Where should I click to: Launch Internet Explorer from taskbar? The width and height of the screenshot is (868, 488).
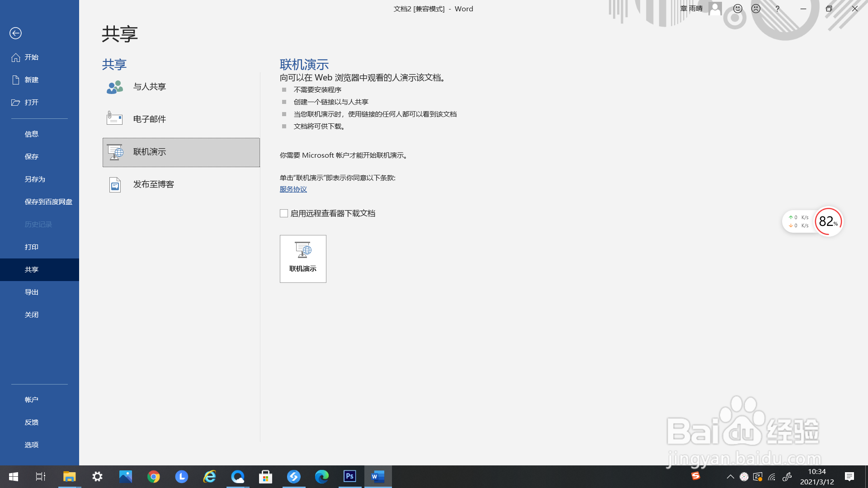(x=209, y=477)
